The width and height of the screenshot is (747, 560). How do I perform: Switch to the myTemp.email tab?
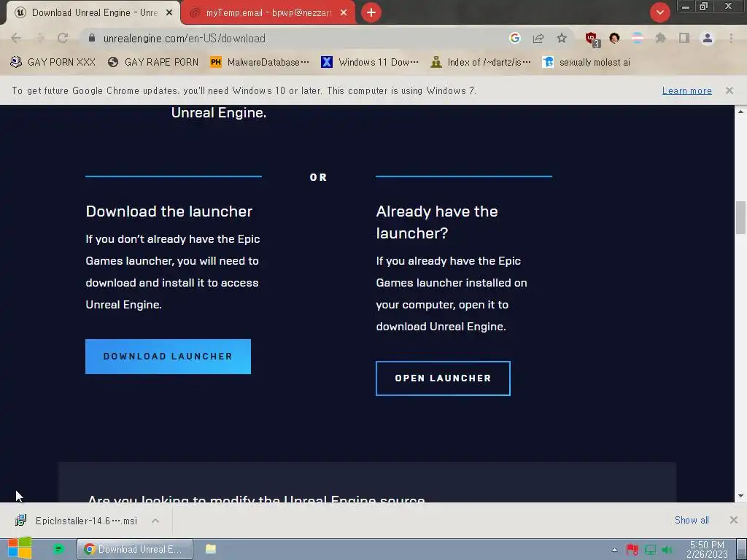[268, 13]
